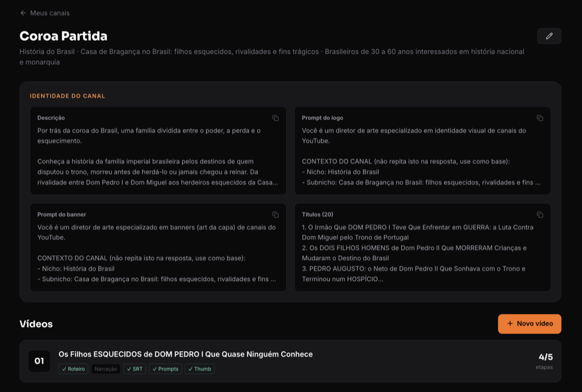
Task: Click the Títulos (20) label
Action: [317, 215]
